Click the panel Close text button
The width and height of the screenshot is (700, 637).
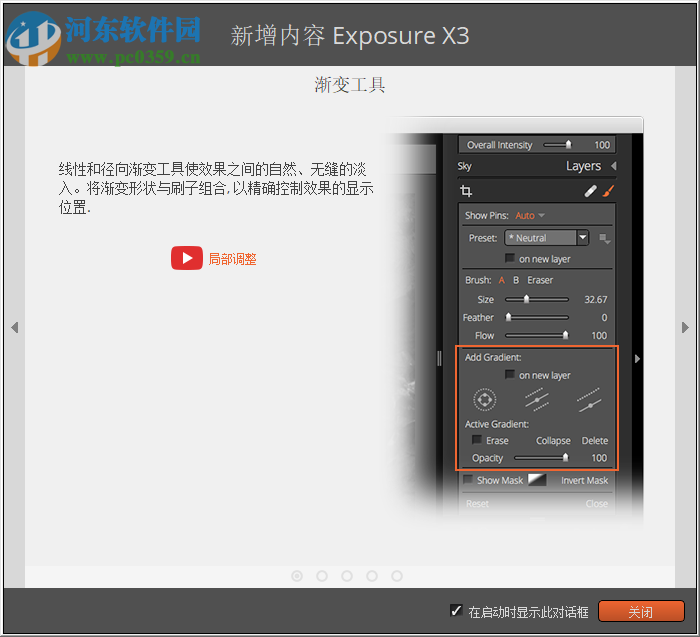tap(596, 504)
